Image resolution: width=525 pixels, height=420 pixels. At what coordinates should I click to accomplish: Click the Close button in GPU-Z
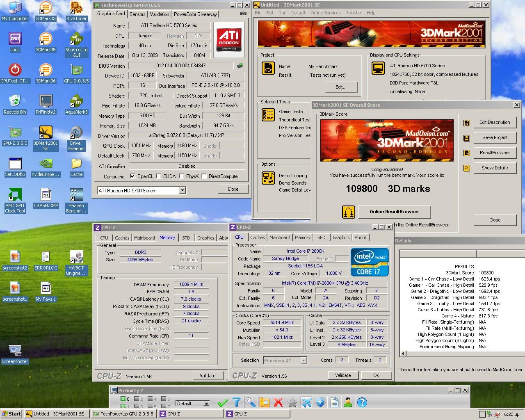coord(233,189)
